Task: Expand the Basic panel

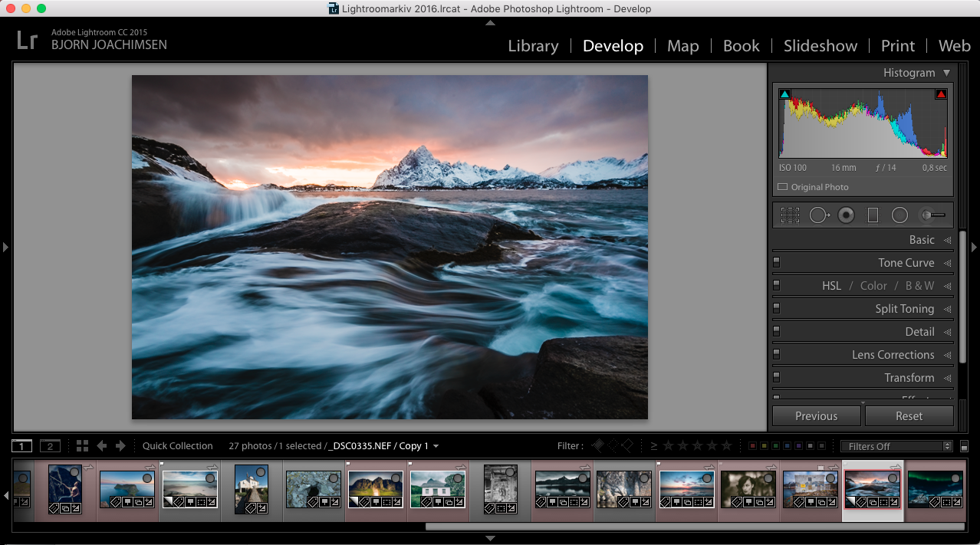Action: coord(921,240)
